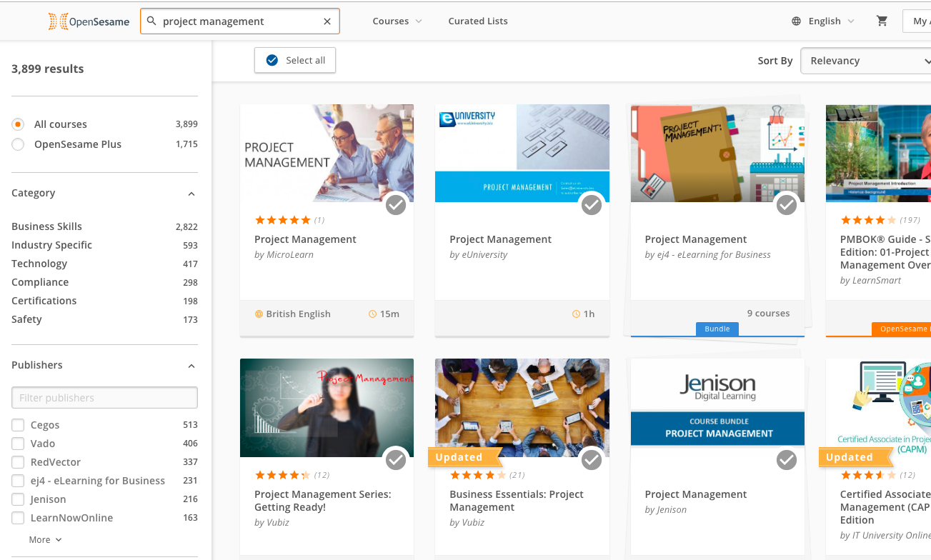
Task: Open the Courses dropdown menu
Action: (397, 21)
